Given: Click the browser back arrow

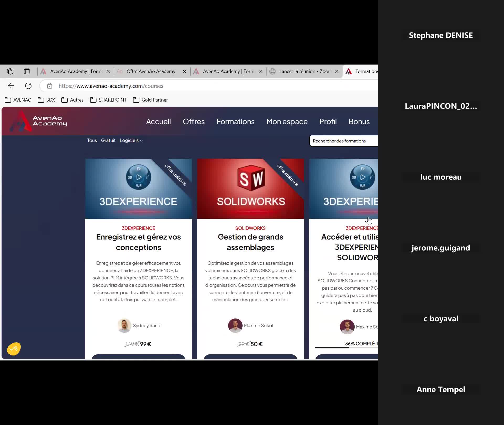Looking at the screenshot, I should [x=11, y=86].
